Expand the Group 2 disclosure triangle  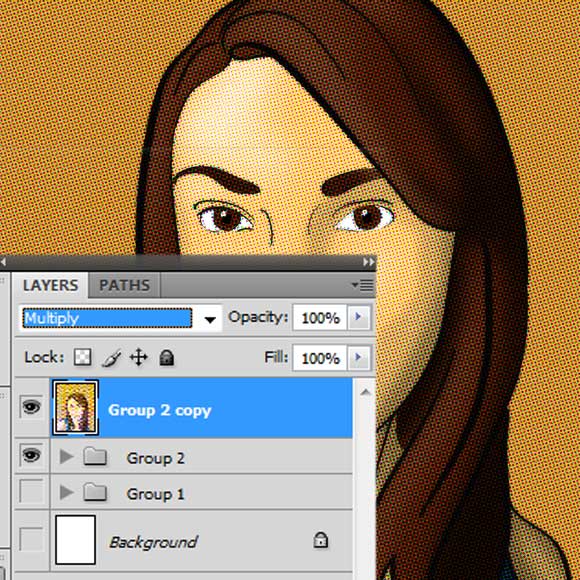66,456
